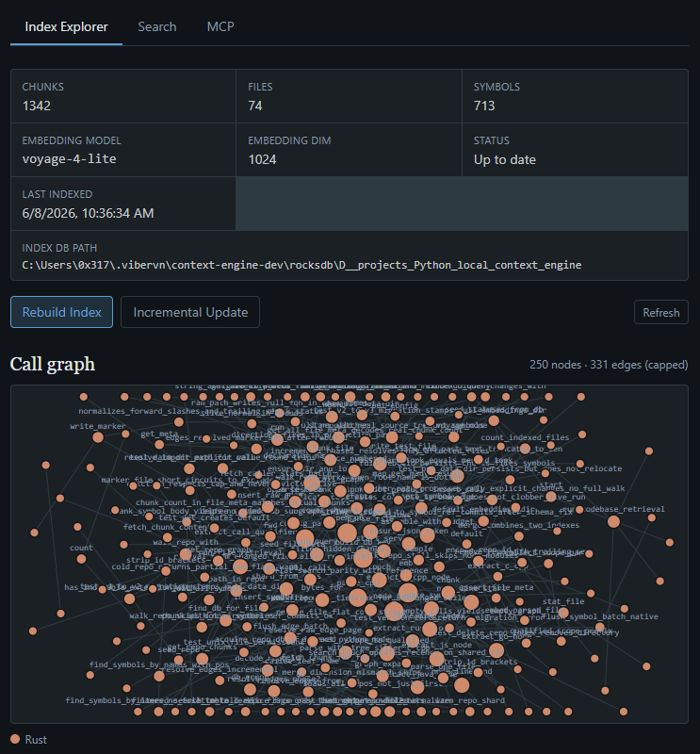
Task: Select the chunks count 1342
Action: click(x=37, y=106)
